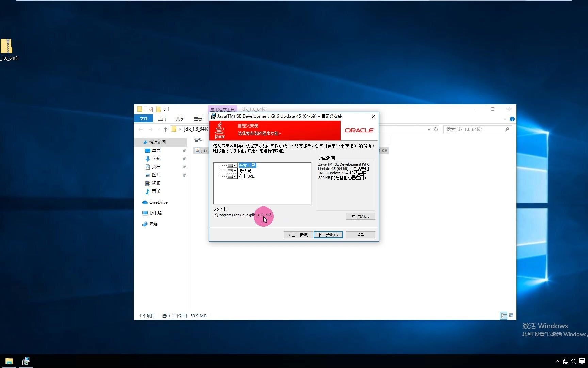Click the pin icon next to 桌面
588x368 pixels.
pos(184,150)
